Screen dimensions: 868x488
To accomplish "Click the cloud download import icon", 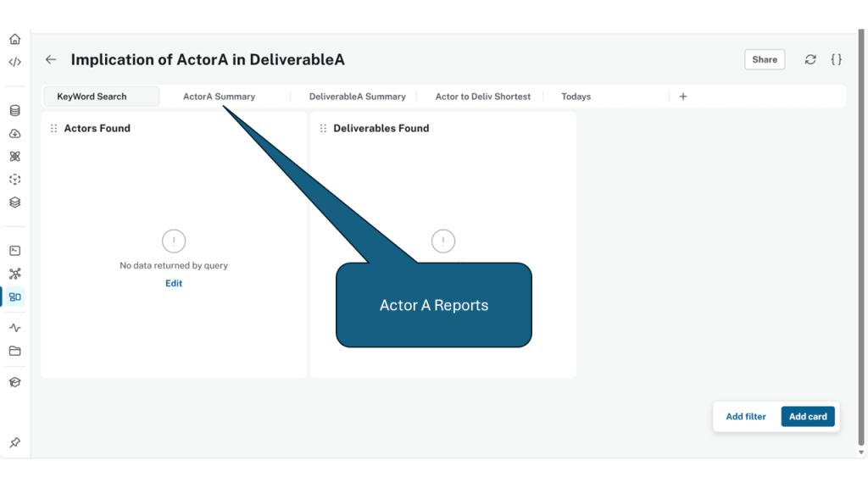I will (x=14, y=134).
